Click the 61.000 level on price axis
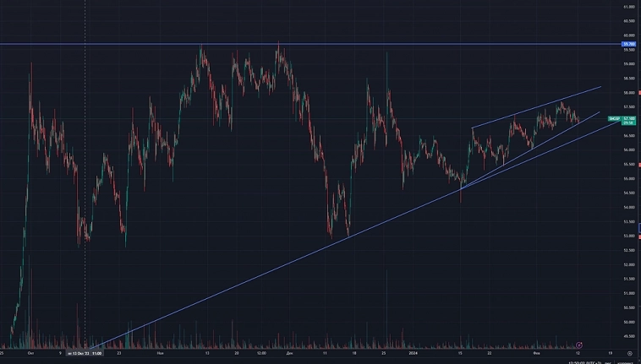Screen dimensions: 641x364 tap(628, 7)
